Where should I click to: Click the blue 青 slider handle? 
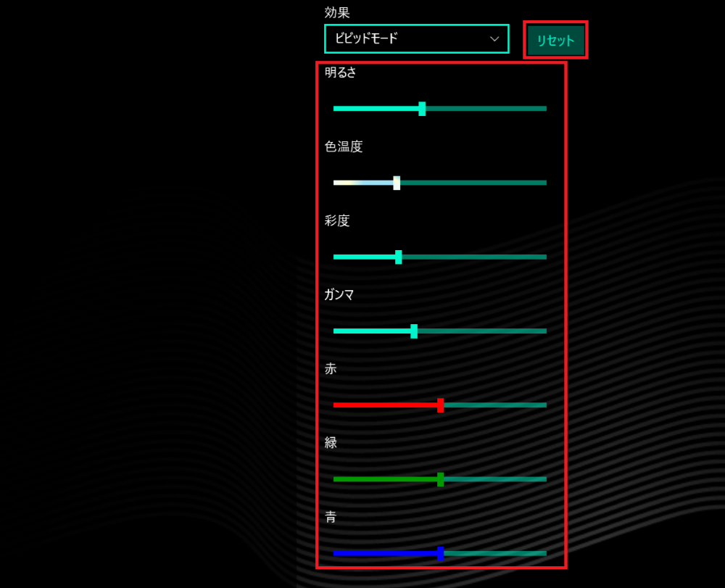click(440, 553)
